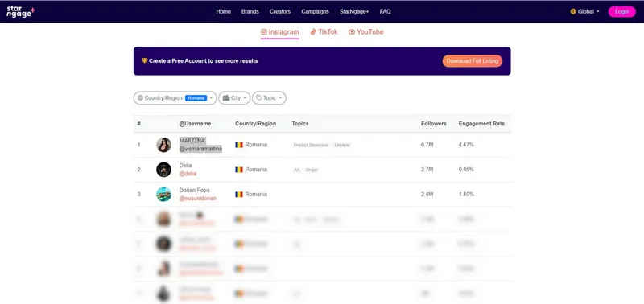The height and width of the screenshot is (304, 644).
Task: Click the globe icon beside Global
Action: pos(573,11)
